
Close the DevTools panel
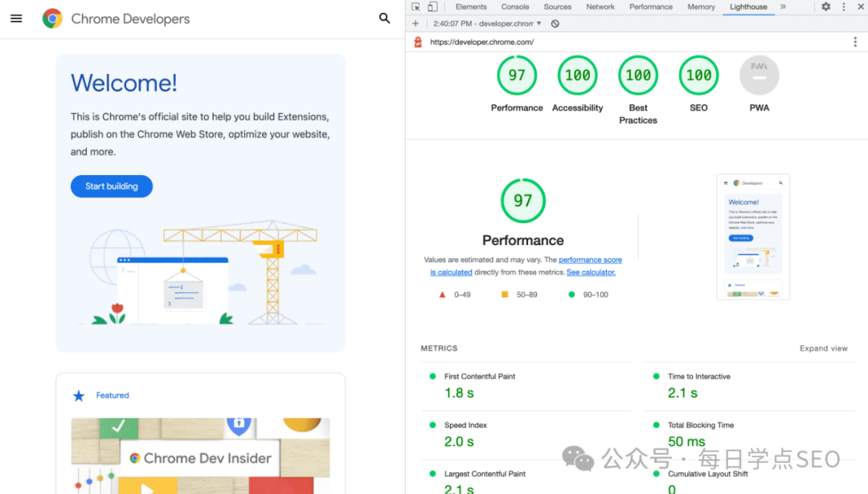[861, 6]
